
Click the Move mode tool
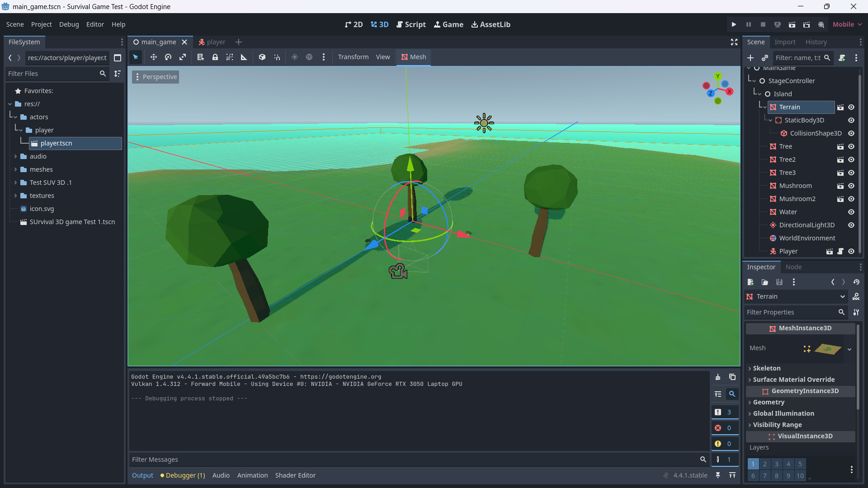(154, 57)
